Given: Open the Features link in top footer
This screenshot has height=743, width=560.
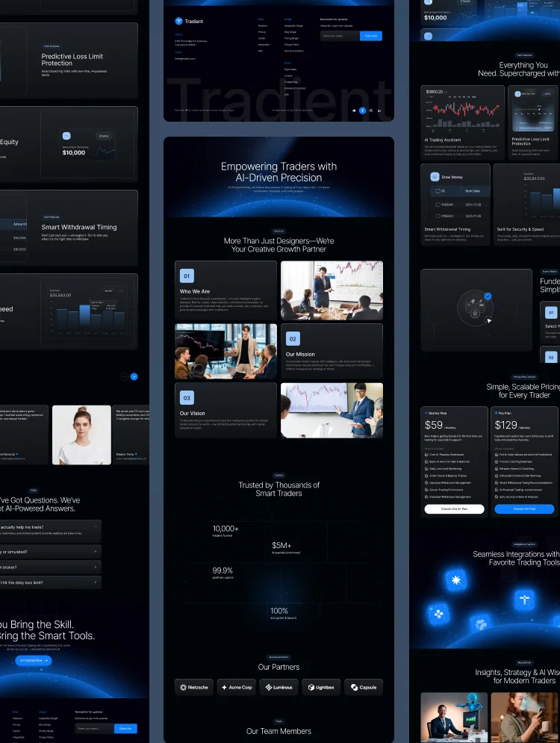Looking at the screenshot, I should pos(263,25).
